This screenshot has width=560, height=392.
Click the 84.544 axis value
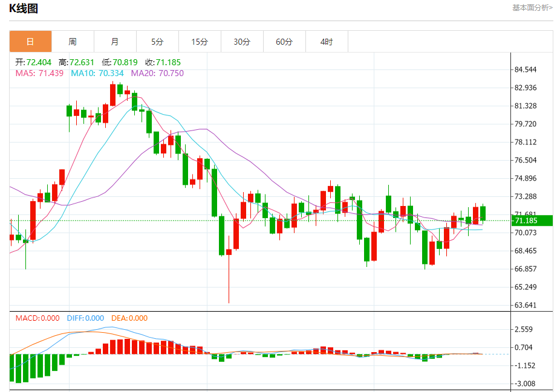pos(526,69)
